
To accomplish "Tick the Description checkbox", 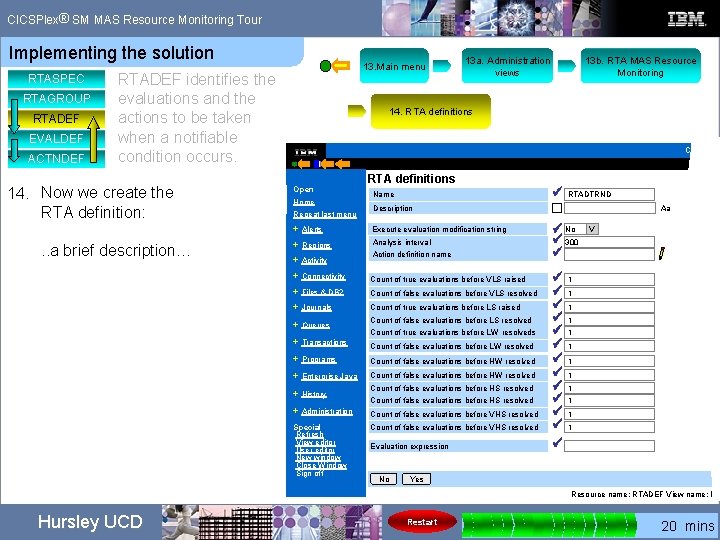I will tap(557, 208).
